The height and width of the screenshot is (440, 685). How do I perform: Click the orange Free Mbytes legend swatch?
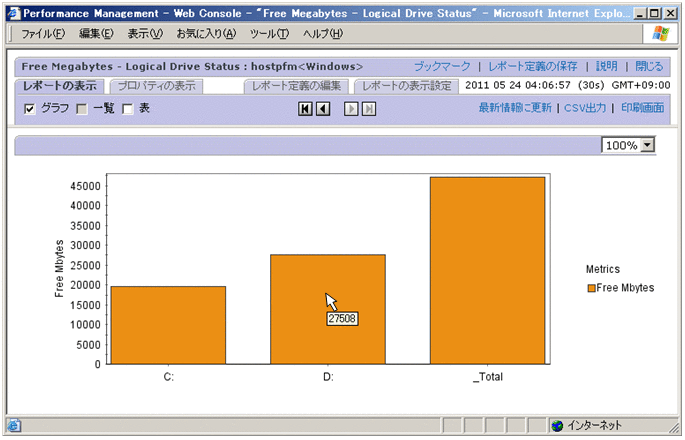(592, 288)
